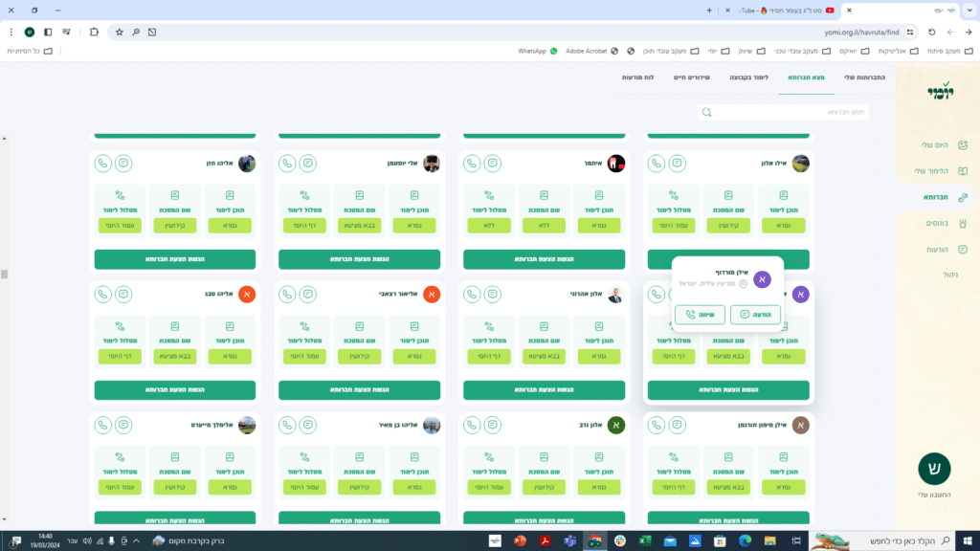Open the לימוד בקבוצה tab
The width and height of the screenshot is (980, 551).
point(748,77)
